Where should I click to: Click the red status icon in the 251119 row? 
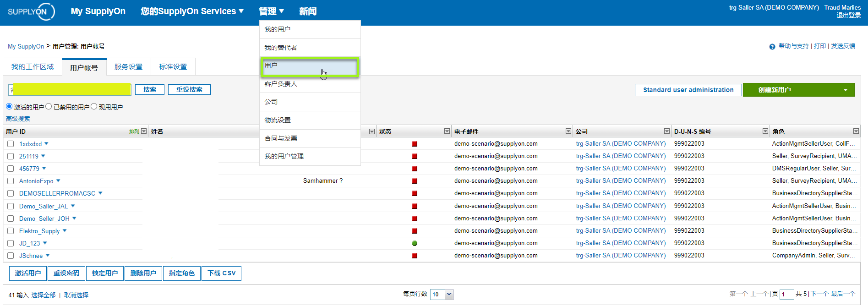click(x=415, y=156)
